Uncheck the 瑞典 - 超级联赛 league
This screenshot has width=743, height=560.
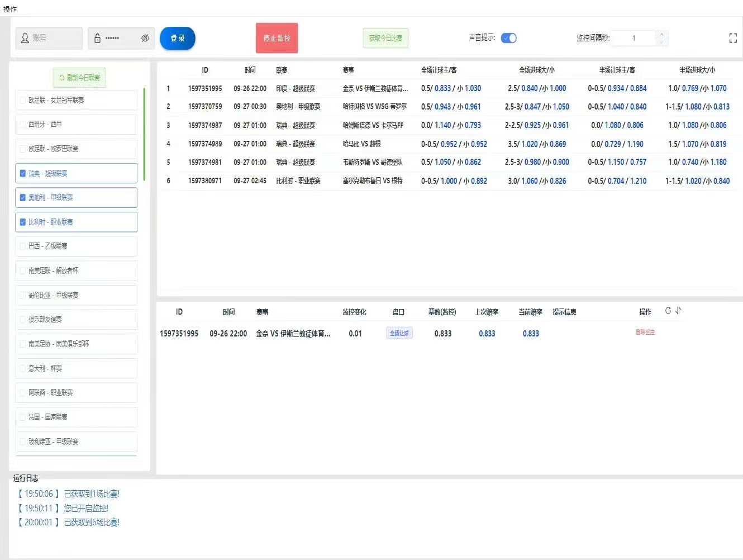(22, 173)
